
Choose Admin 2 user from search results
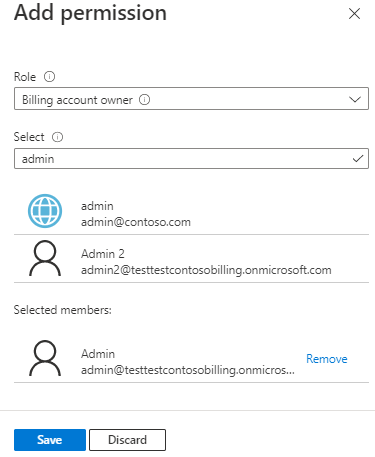pos(191,259)
